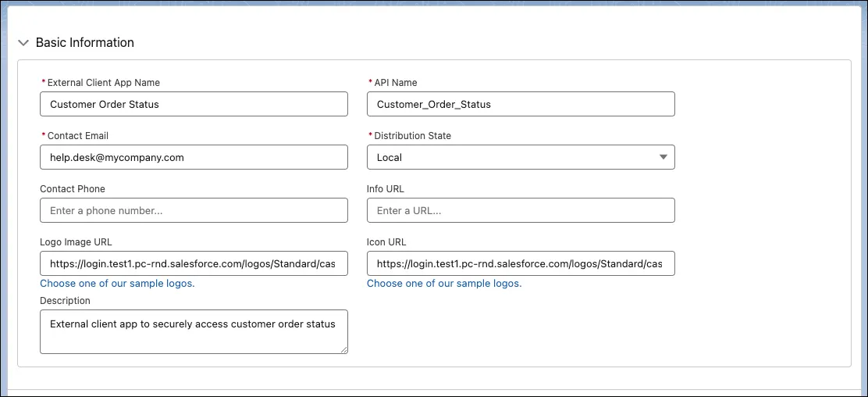
Task: Click the Logo Image URL field
Action: 194,264
